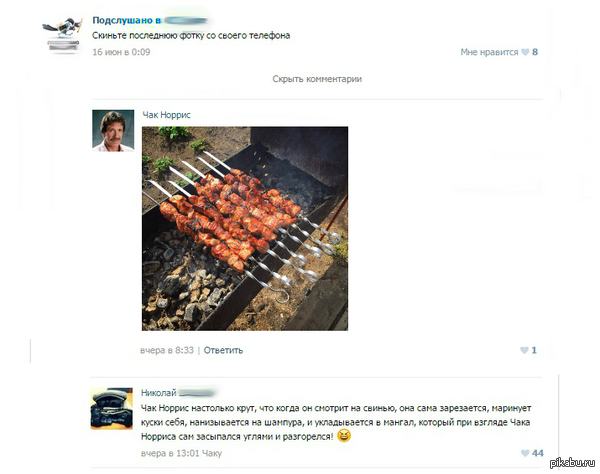
Task: Click the like count 8 on post
Action: click(535, 52)
